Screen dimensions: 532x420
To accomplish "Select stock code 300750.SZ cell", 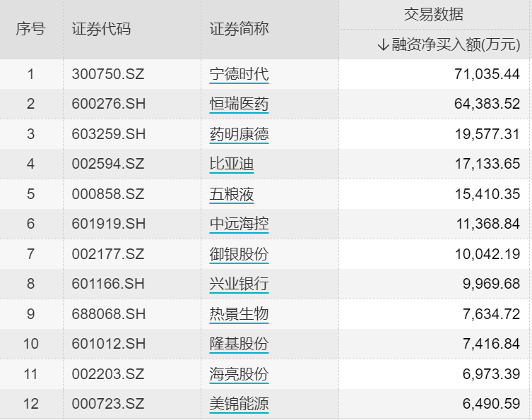I will click(107, 74).
